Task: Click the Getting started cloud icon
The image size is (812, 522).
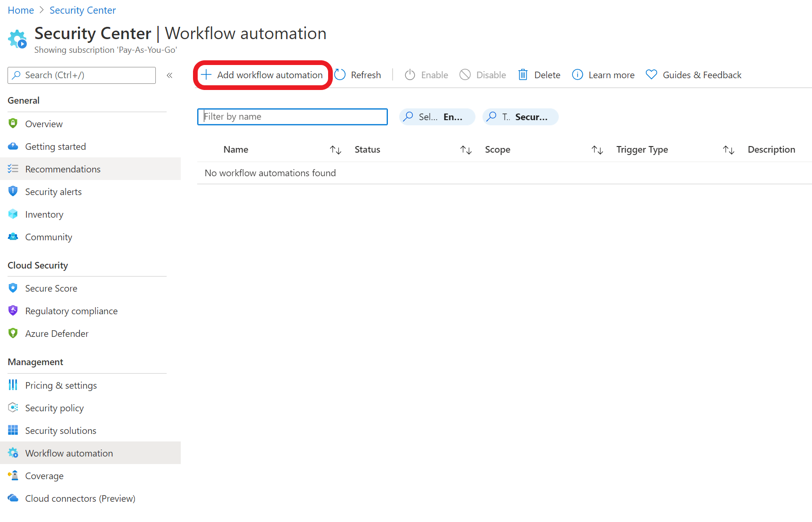Action: [x=13, y=146]
